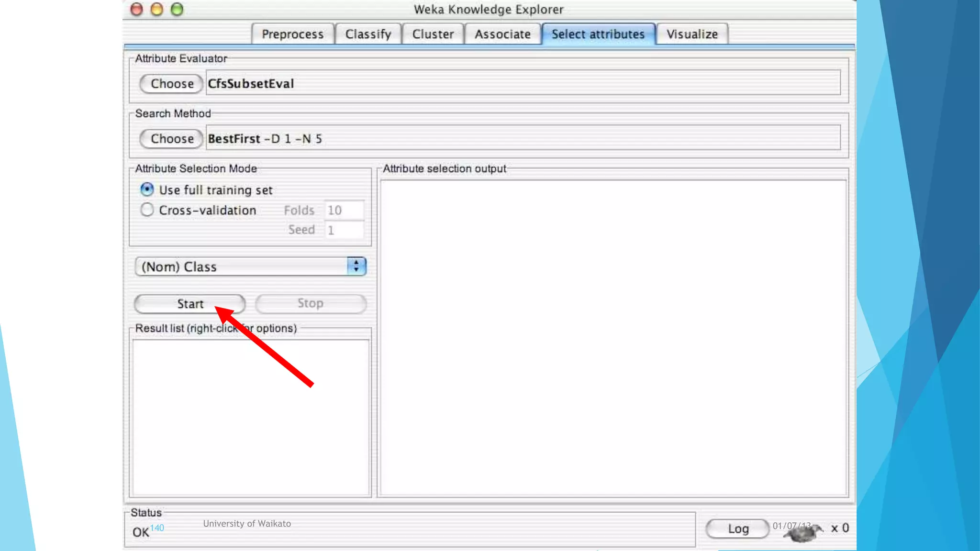Click the Folds number field
This screenshot has height=551, width=980.
click(x=344, y=210)
